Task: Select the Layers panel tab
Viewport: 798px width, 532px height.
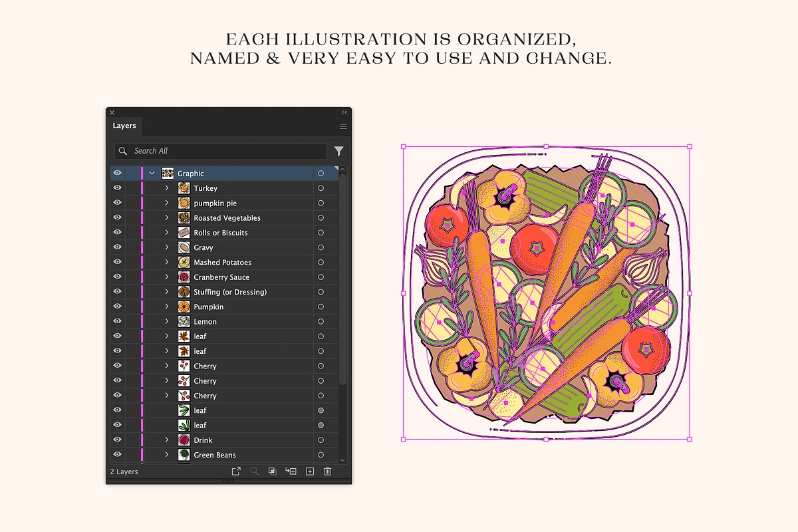Action: (124, 126)
